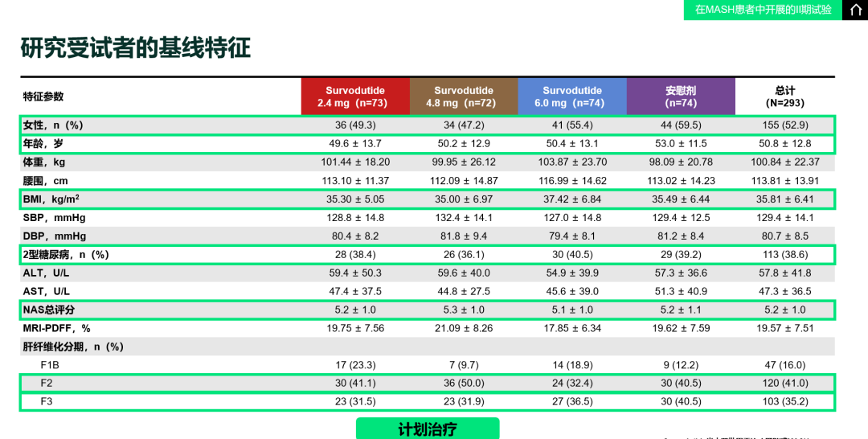Click the F1B value 17 (23.3)
This screenshot has height=439, width=868.
tap(355, 365)
